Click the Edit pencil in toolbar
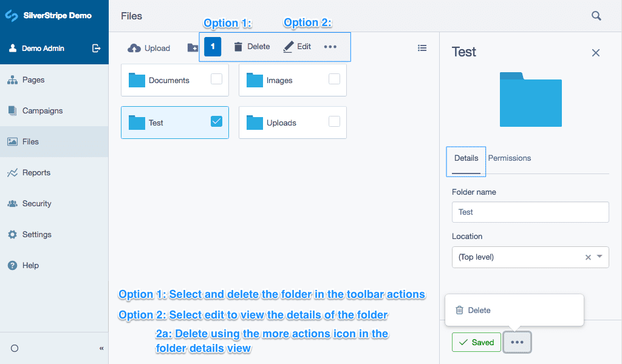The width and height of the screenshot is (622, 364). pyautogui.click(x=289, y=47)
